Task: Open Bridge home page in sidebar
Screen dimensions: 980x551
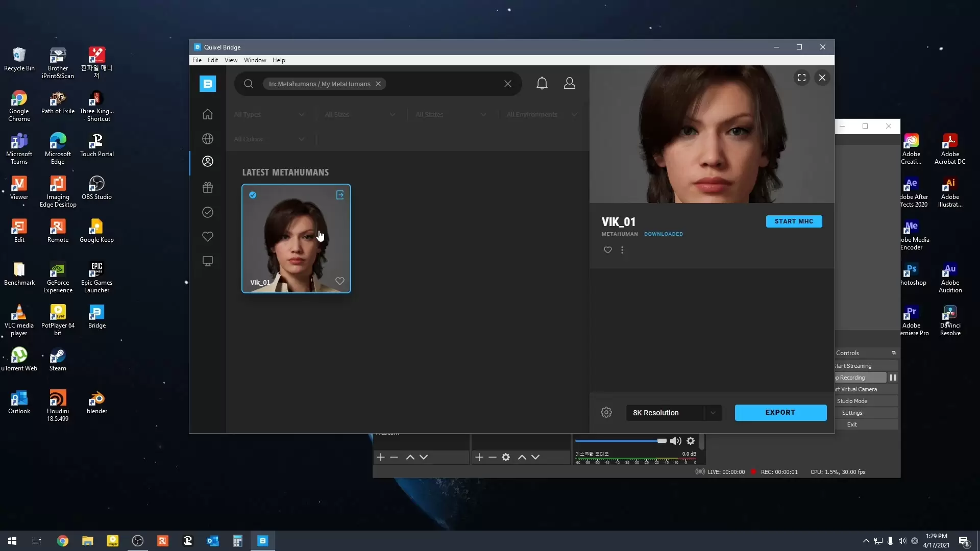Action: coord(207,114)
